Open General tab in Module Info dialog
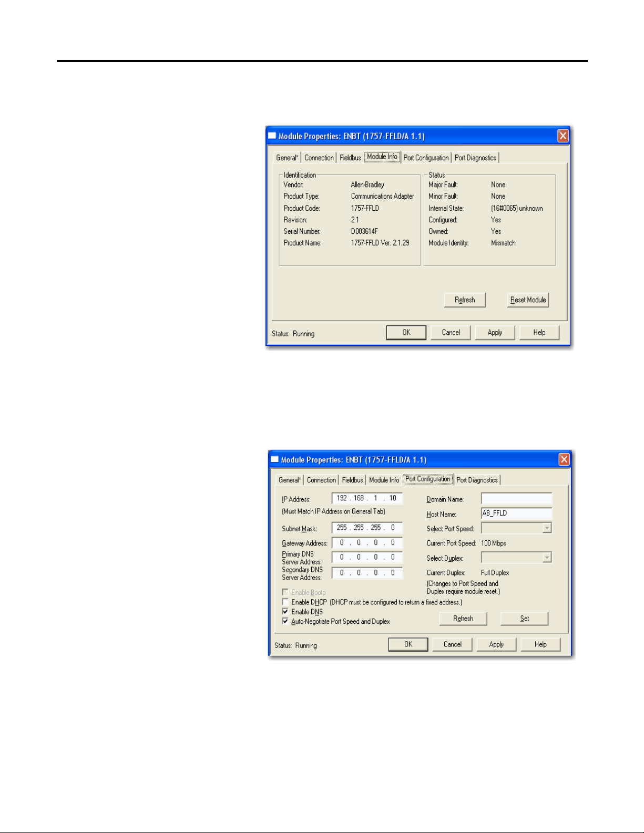 pyautogui.click(x=288, y=158)
